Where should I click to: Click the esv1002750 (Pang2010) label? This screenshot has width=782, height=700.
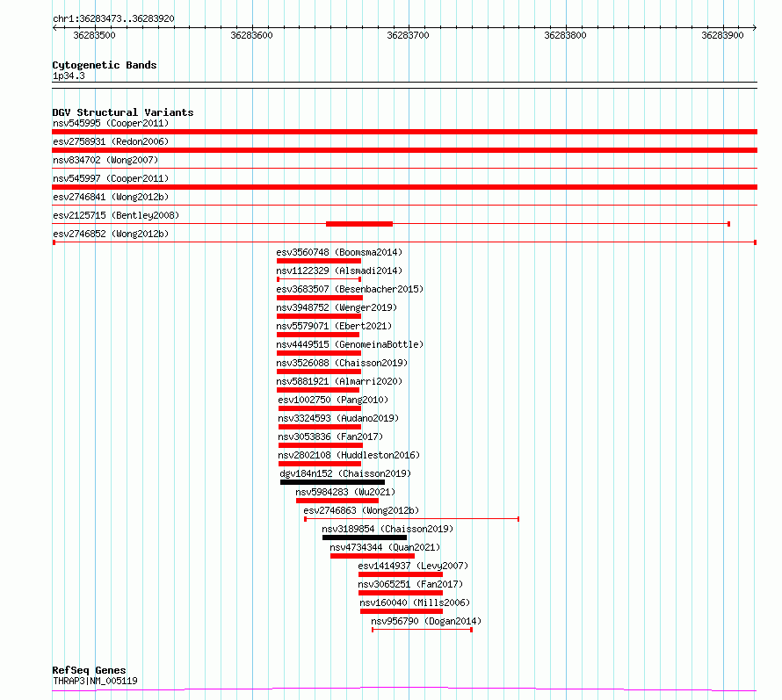click(333, 400)
